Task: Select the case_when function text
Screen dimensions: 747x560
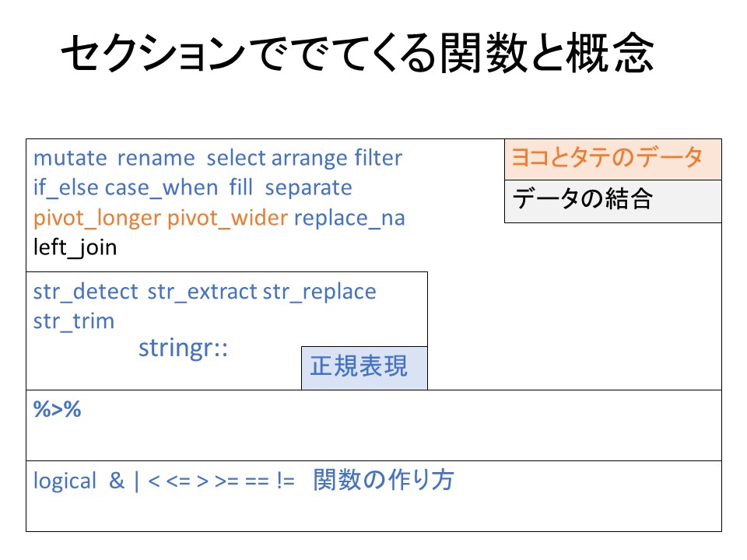Action: click(x=161, y=188)
